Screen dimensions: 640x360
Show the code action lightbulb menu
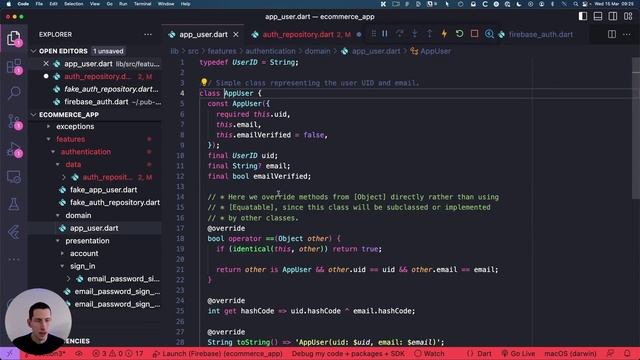[204, 82]
